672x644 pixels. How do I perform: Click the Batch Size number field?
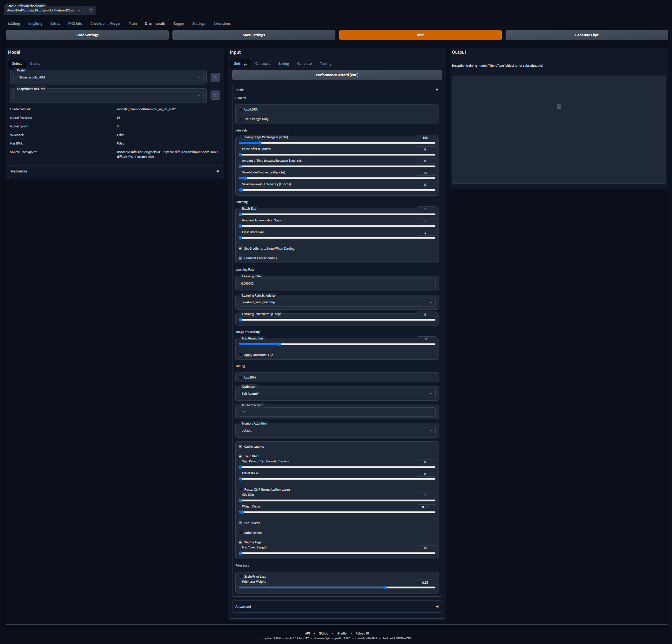tap(427, 209)
